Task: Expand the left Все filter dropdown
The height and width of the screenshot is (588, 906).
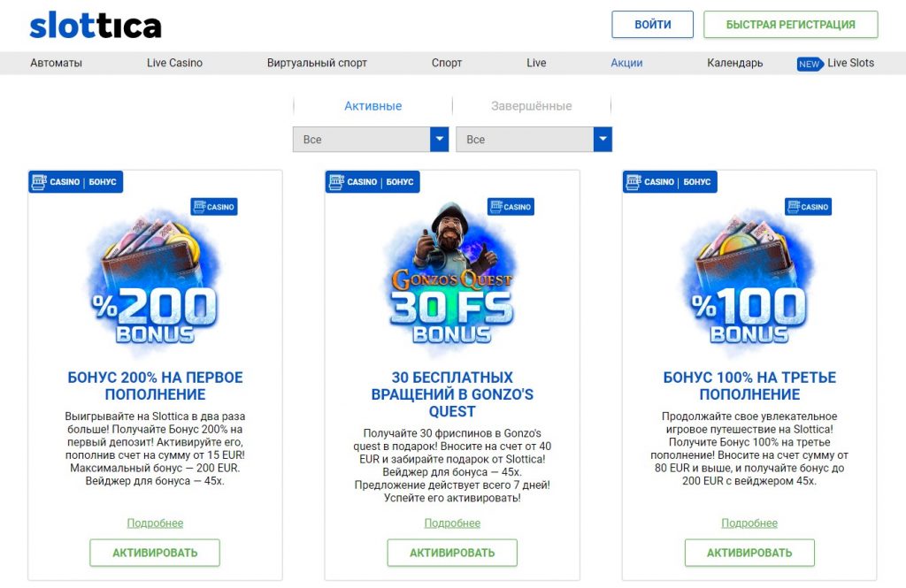Action: click(372, 140)
